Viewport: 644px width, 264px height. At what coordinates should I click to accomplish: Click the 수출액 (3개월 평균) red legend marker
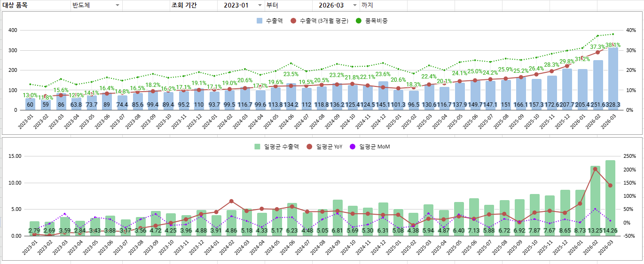click(294, 21)
